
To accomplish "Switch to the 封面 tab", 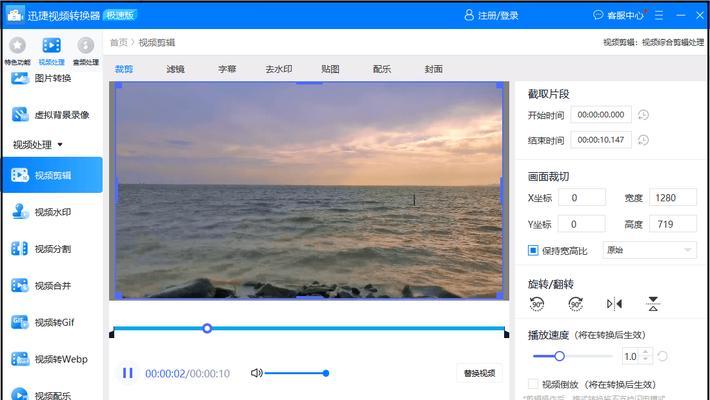I will (433, 69).
